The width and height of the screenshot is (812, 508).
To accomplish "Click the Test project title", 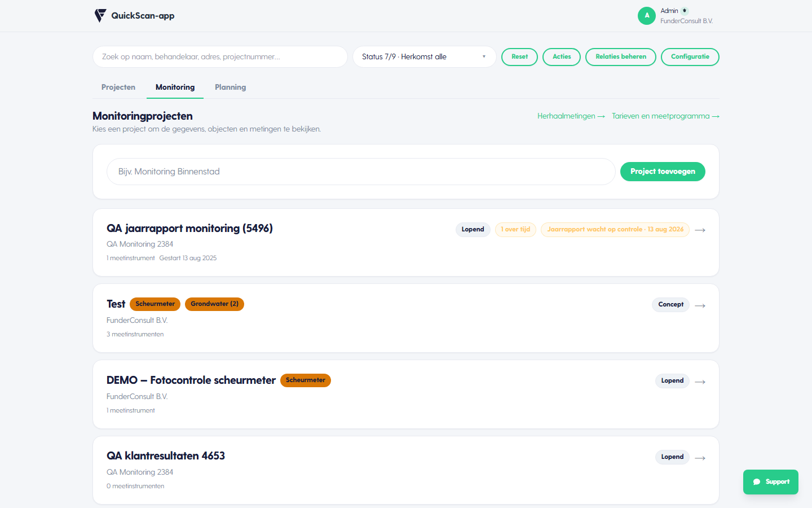I will (116, 304).
